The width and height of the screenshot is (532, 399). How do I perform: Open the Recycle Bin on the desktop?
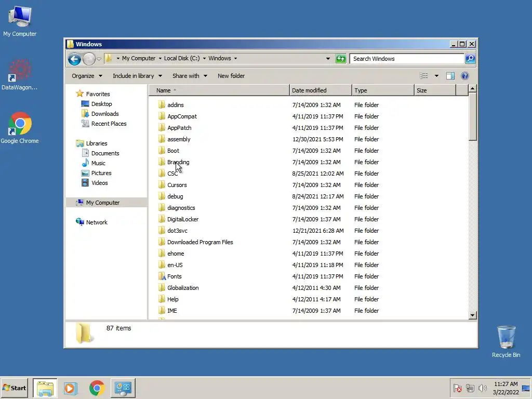pos(506,341)
